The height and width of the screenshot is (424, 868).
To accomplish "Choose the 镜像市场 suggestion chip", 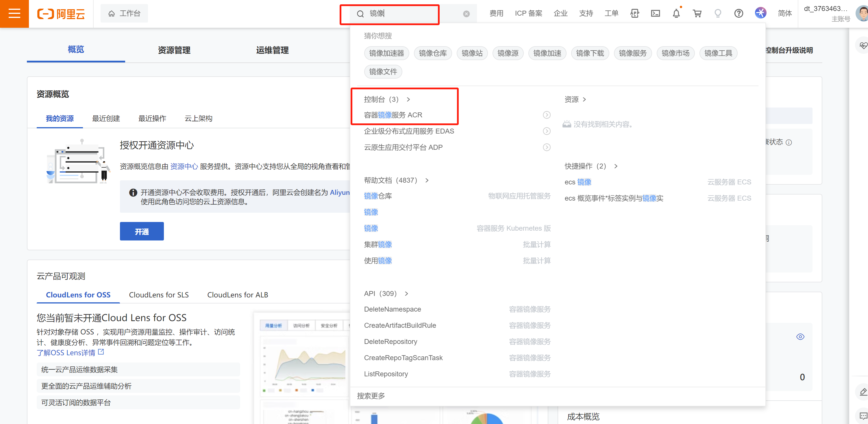I will tap(675, 53).
